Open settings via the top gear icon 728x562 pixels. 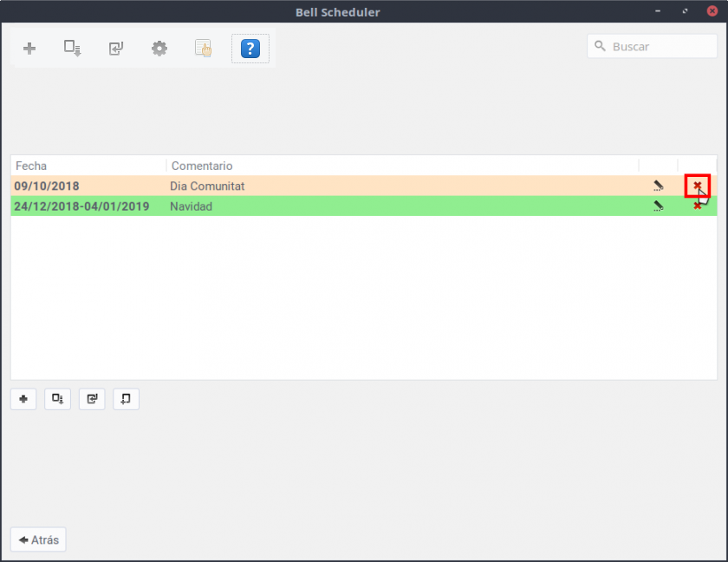click(159, 49)
